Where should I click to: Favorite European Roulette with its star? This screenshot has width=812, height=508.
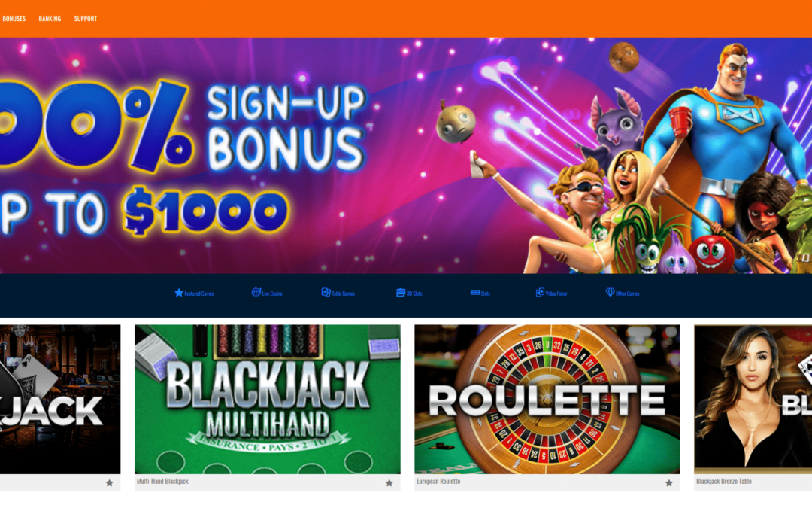click(x=668, y=482)
